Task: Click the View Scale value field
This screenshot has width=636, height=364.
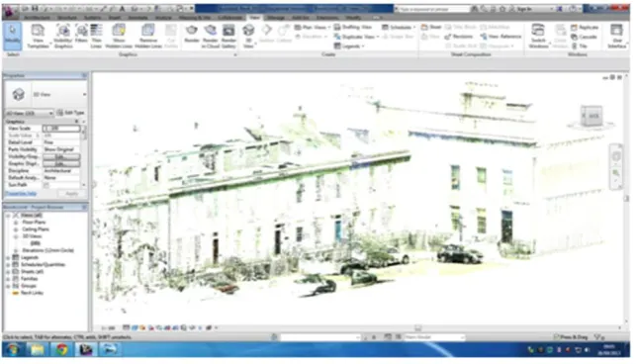Action: [x=61, y=129]
